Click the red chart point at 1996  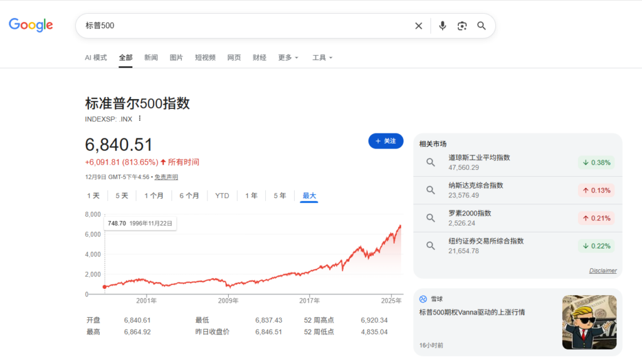coord(104,287)
